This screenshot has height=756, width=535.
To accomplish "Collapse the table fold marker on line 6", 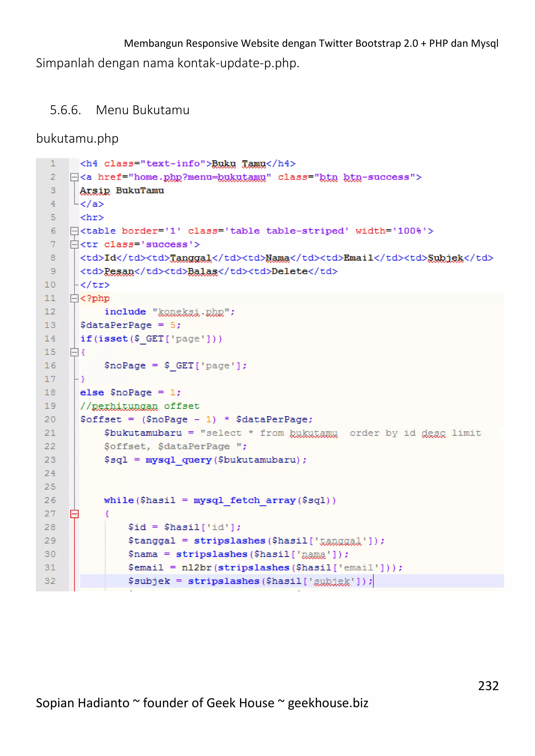I will [x=74, y=231].
